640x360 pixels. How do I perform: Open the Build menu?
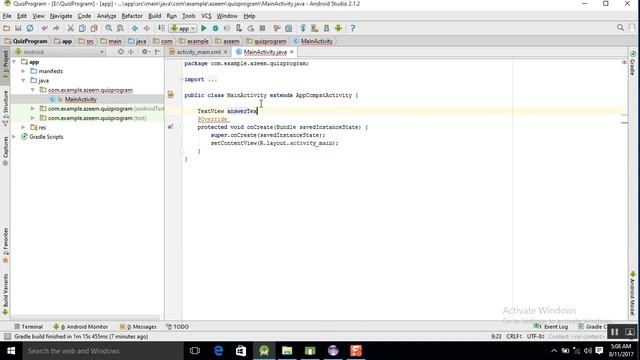pos(154,16)
